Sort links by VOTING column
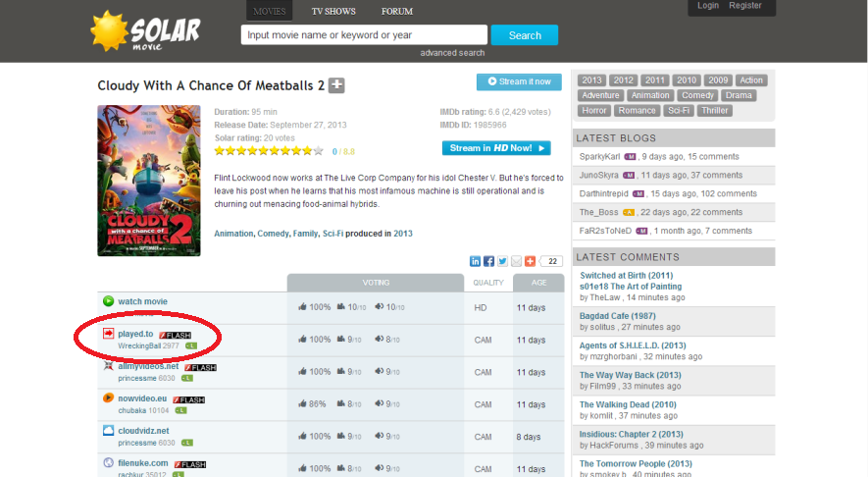868x477 pixels. click(x=376, y=283)
